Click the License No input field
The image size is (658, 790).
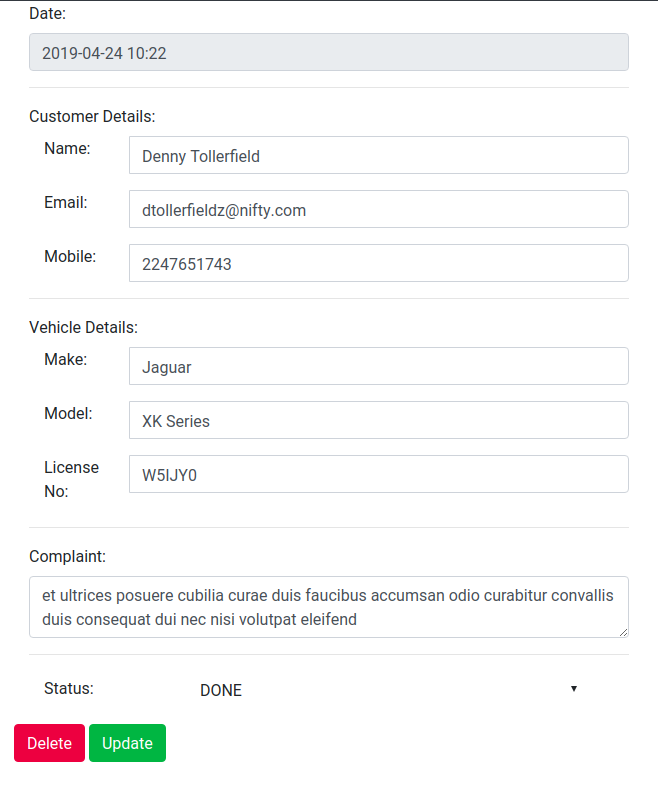pyautogui.click(x=378, y=474)
